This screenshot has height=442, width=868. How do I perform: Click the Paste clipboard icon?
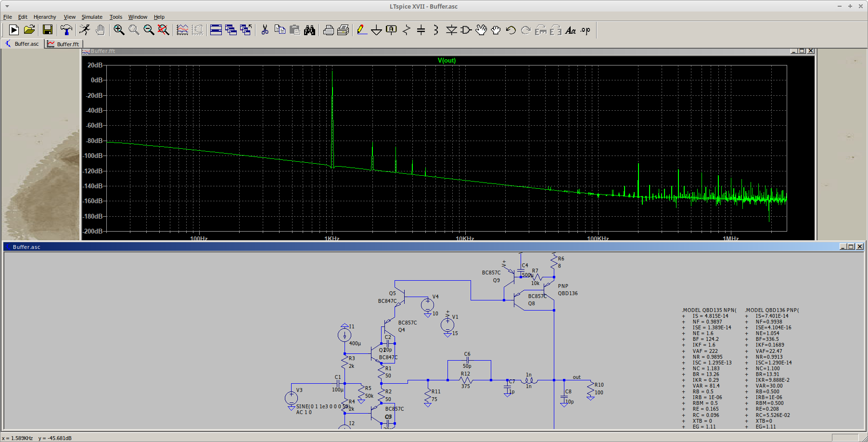coord(295,30)
